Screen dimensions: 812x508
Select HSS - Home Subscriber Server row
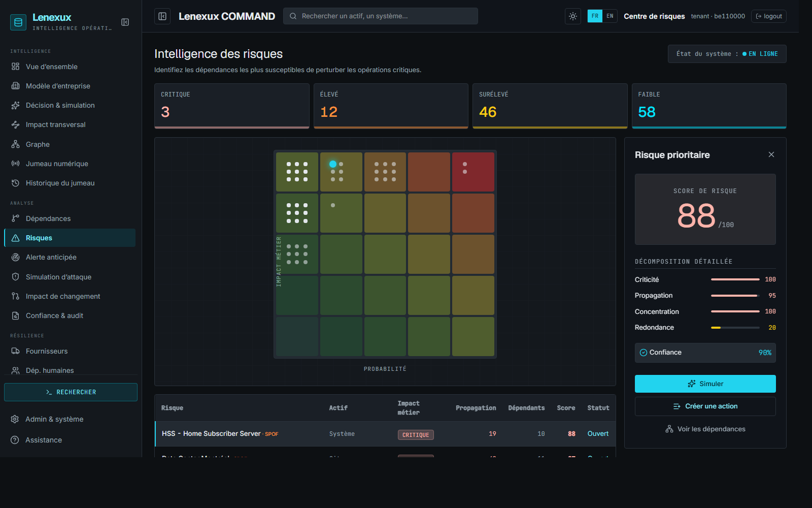[x=385, y=434]
